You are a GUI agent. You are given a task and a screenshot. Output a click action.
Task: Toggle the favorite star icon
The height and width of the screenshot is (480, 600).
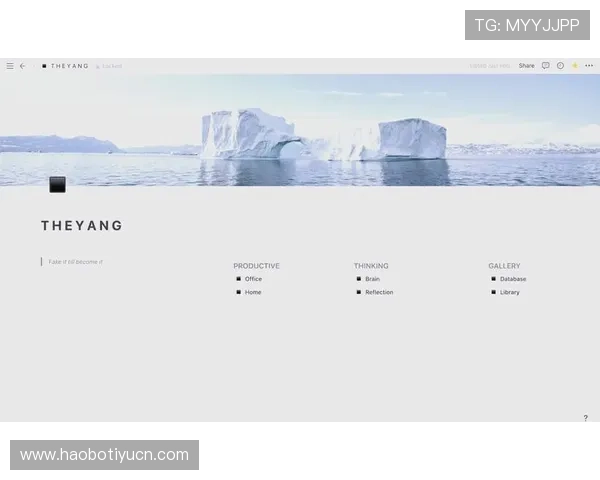click(574, 66)
